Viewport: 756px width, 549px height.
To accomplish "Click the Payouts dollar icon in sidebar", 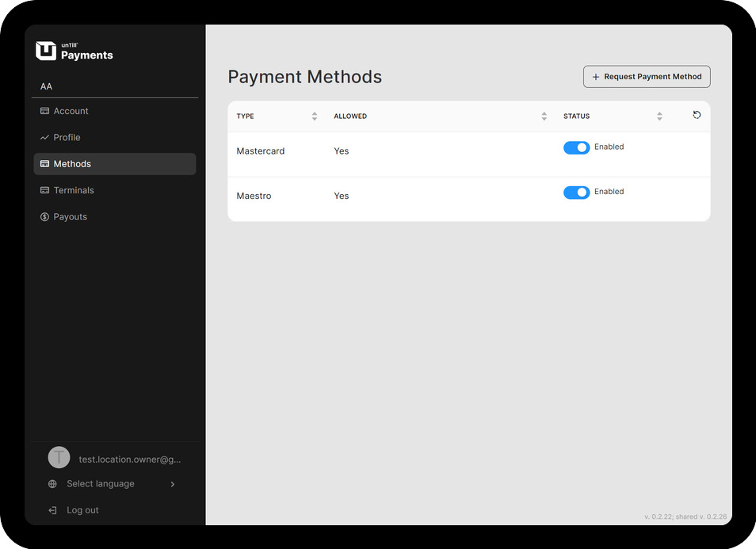I will tap(44, 217).
